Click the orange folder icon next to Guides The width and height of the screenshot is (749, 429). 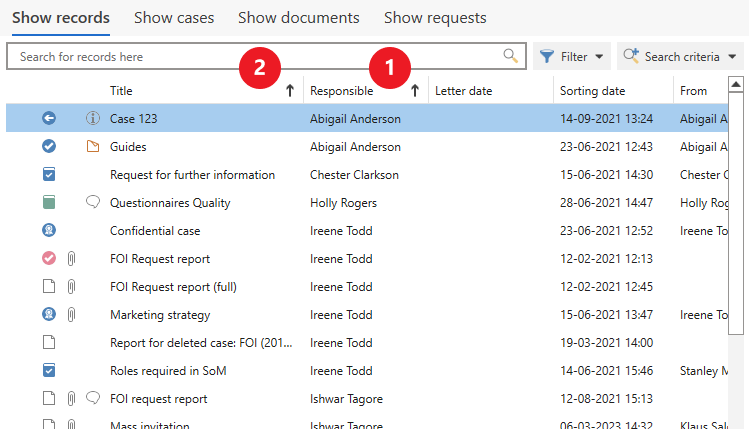coord(93,147)
